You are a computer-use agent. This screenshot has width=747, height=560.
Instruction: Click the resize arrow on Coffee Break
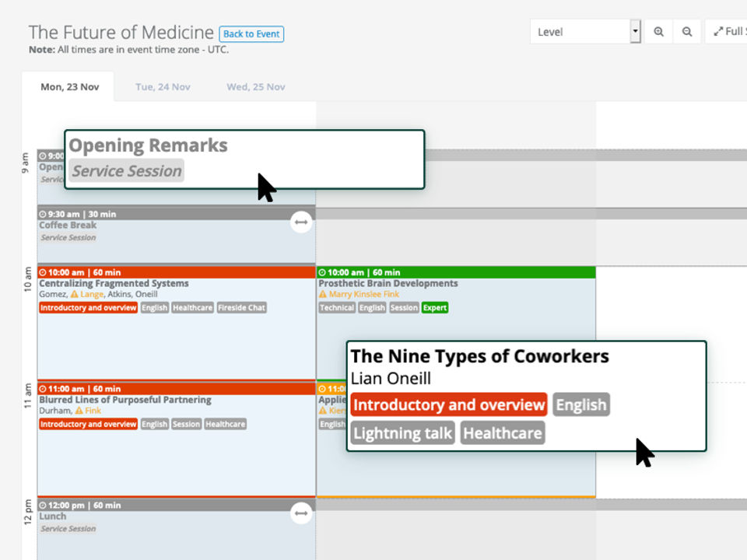(301, 222)
